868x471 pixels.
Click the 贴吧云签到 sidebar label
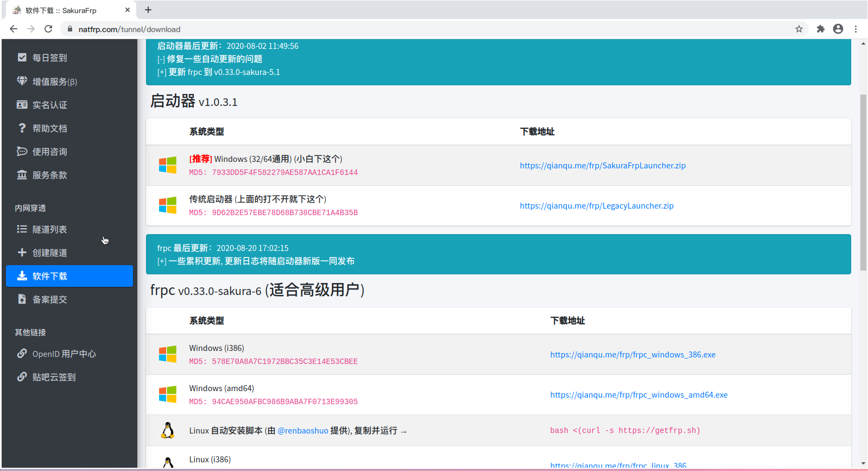(54, 377)
